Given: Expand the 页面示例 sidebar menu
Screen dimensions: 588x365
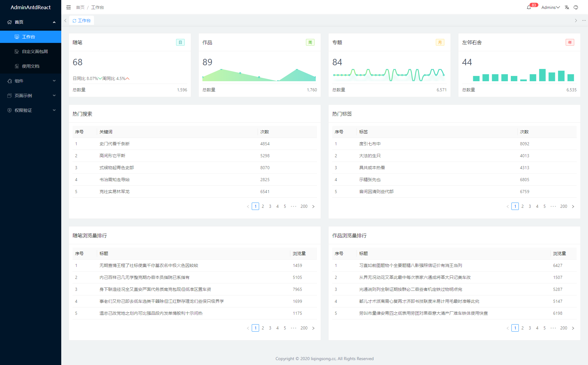Looking at the screenshot, I should [31, 96].
